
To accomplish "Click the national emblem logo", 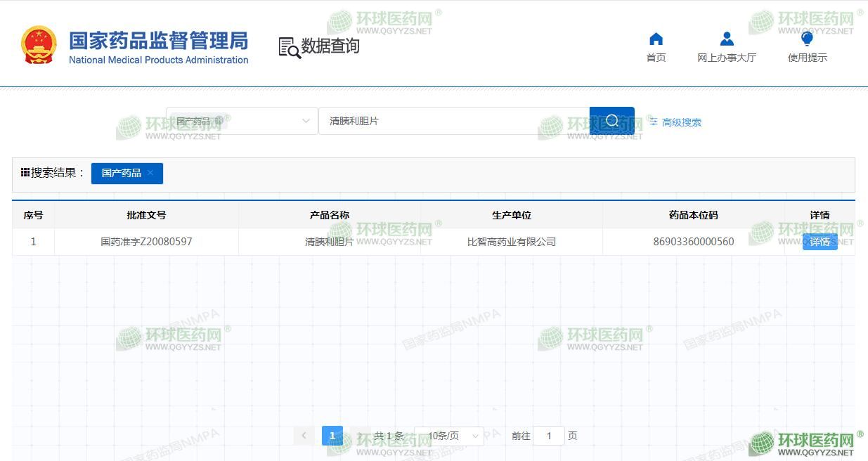I will tap(39, 46).
